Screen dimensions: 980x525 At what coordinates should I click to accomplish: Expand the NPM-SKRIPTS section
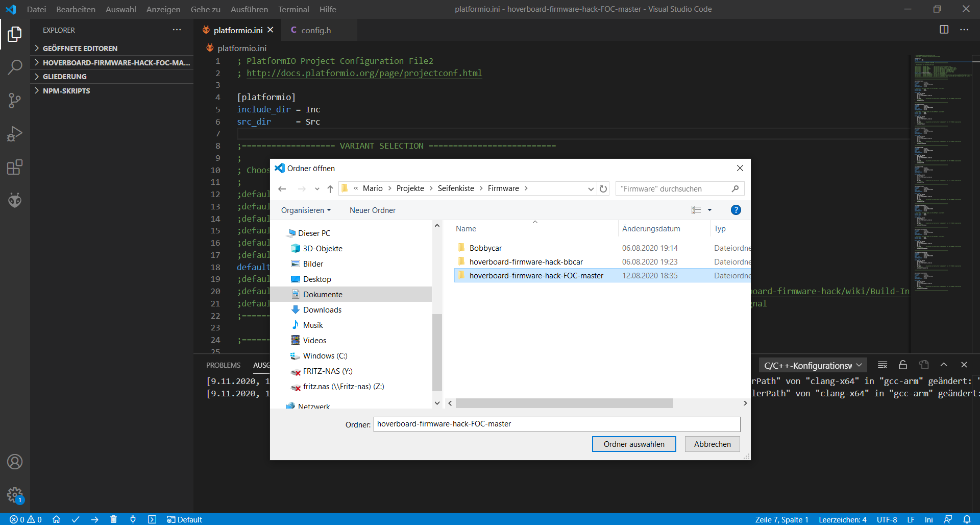(66, 91)
